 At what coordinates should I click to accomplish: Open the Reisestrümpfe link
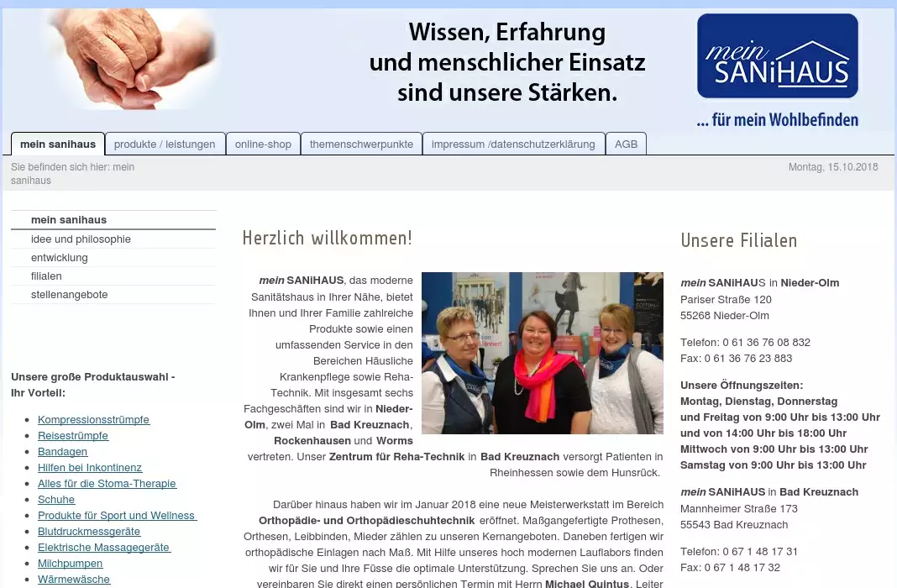pos(73,436)
